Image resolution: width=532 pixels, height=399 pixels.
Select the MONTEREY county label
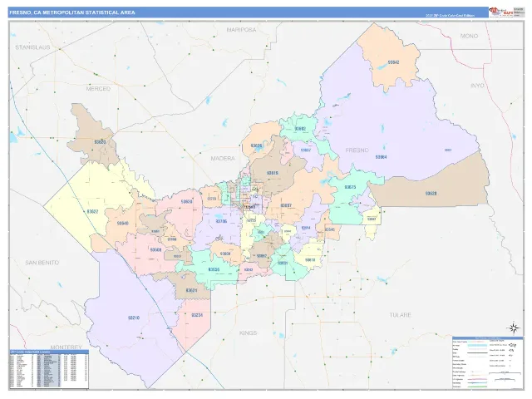66,347
